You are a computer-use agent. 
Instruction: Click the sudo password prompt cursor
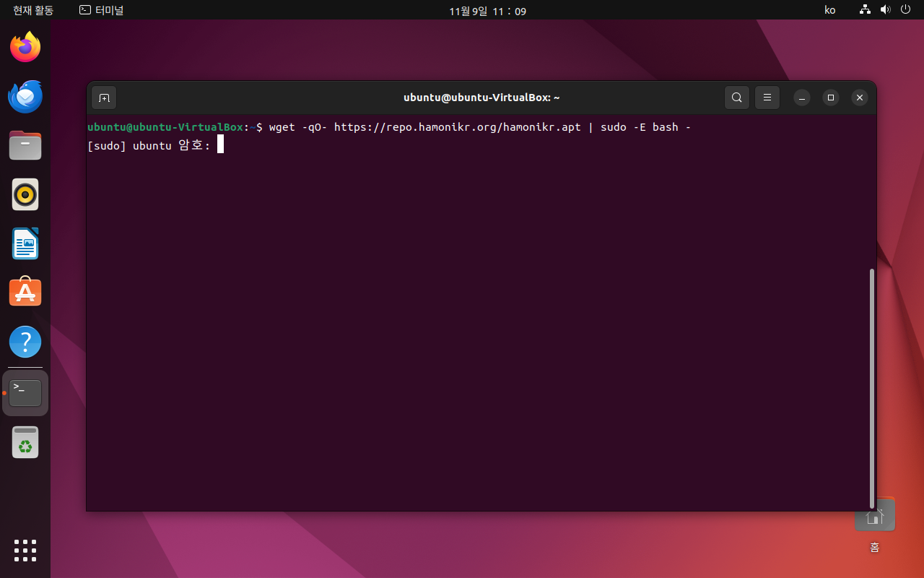point(220,145)
